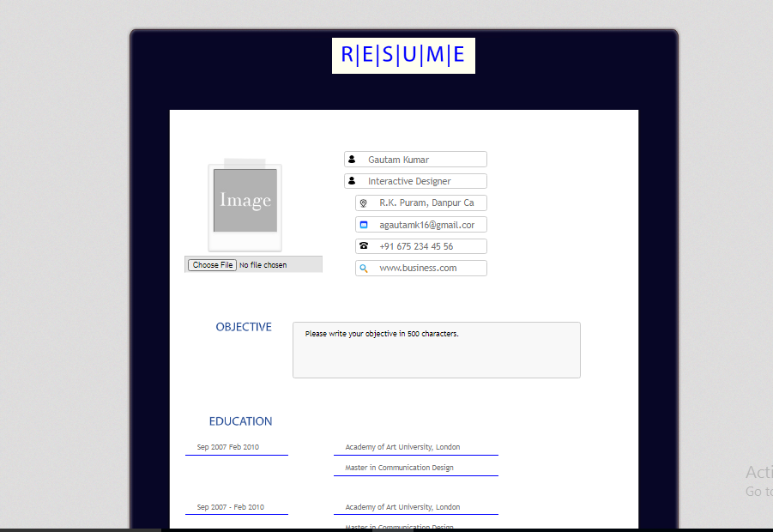Focus the +91 675 234 45 56 field
The height and width of the screenshot is (532, 773).
pyautogui.click(x=421, y=246)
